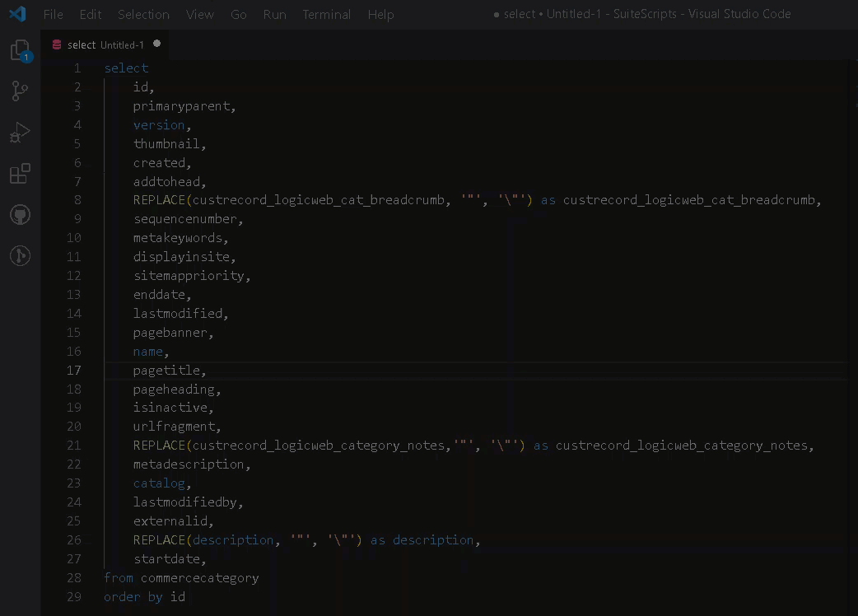Open the Explorer sidebar
The width and height of the screenshot is (858, 616).
[20, 49]
